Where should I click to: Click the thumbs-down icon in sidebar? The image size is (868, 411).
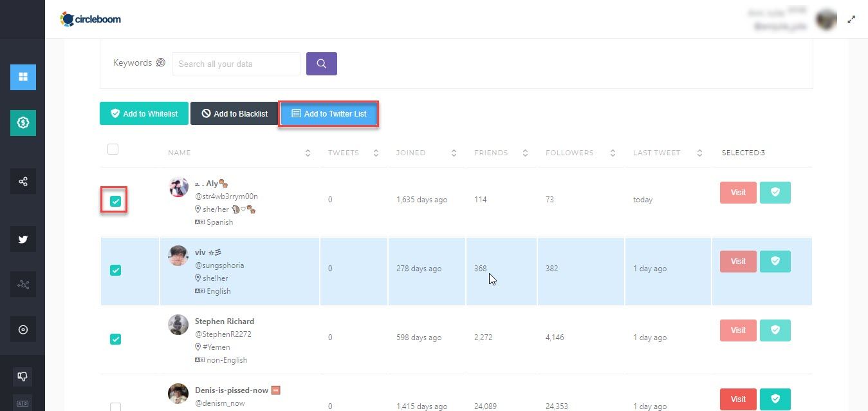(x=23, y=377)
